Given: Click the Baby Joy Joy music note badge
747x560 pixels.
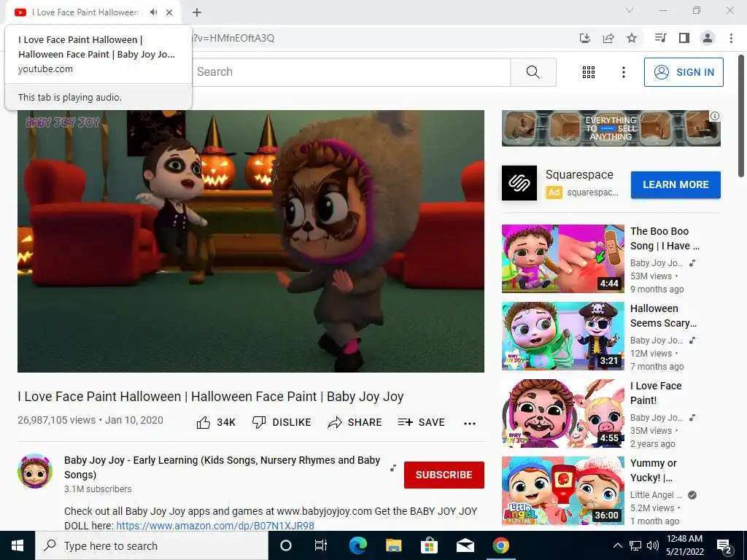Looking at the screenshot, I should tap(393, 468).
